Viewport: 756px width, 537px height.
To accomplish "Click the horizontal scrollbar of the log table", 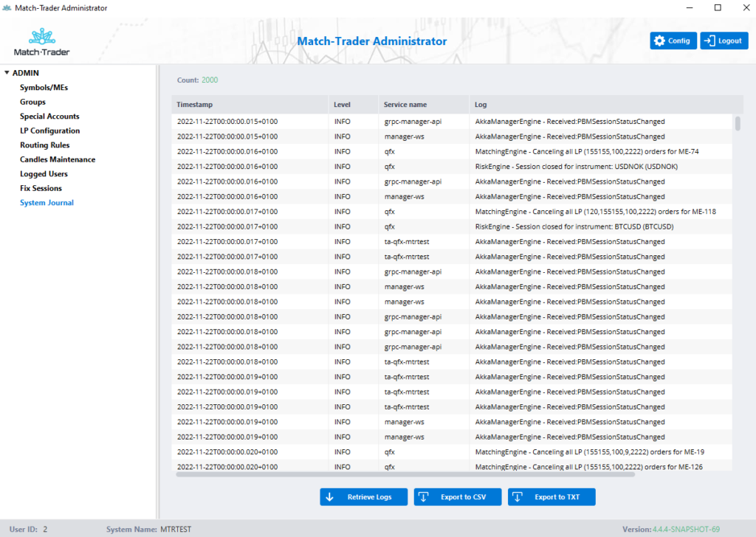I will coord(405,474).
